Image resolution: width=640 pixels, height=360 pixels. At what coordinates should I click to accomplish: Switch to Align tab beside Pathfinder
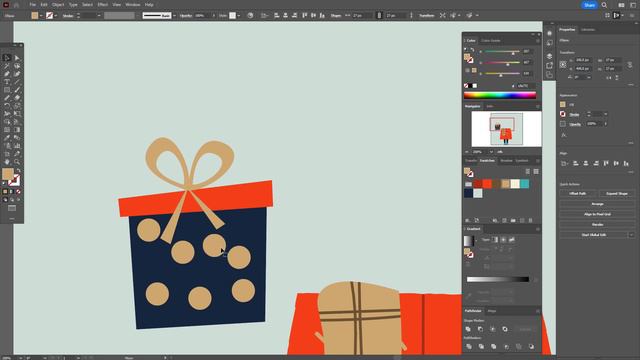tap(492, 311)
